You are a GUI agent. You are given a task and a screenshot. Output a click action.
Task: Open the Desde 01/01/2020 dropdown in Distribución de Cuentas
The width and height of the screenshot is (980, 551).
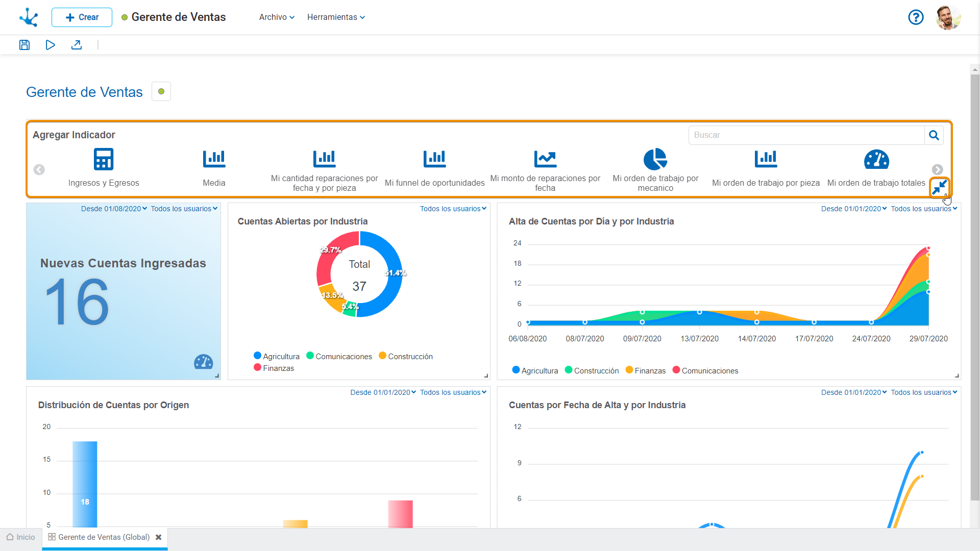[383, 392]
